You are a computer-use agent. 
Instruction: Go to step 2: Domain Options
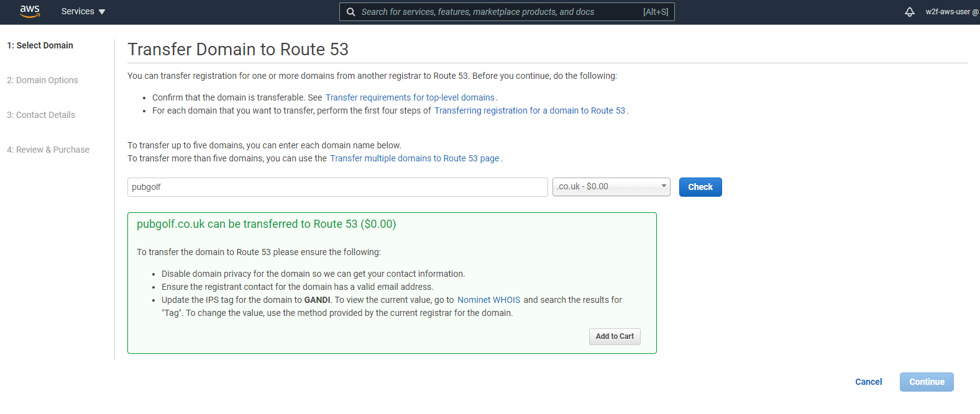(42, 80)
